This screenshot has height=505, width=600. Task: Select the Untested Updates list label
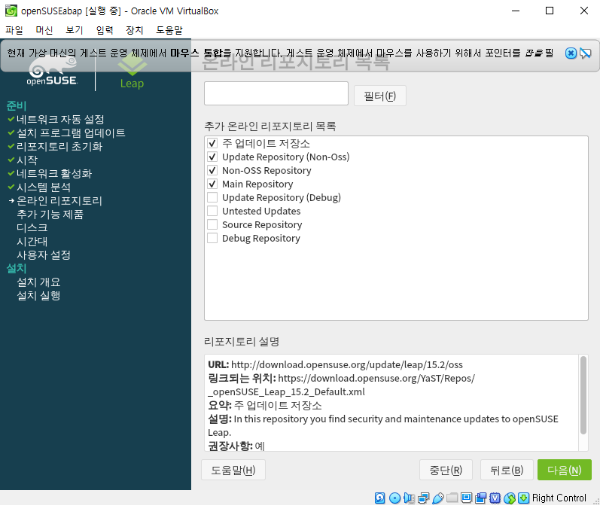click(261, 211)
